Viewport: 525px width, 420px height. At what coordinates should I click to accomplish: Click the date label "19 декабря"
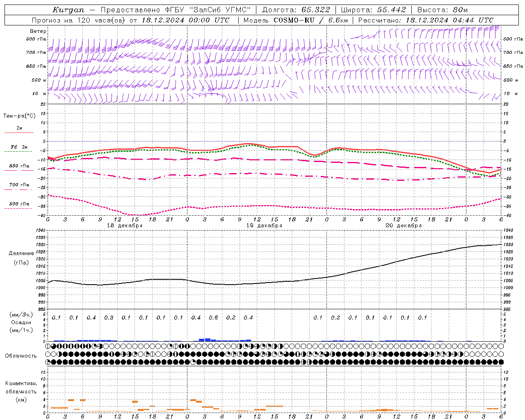click(x=264, y=226)
